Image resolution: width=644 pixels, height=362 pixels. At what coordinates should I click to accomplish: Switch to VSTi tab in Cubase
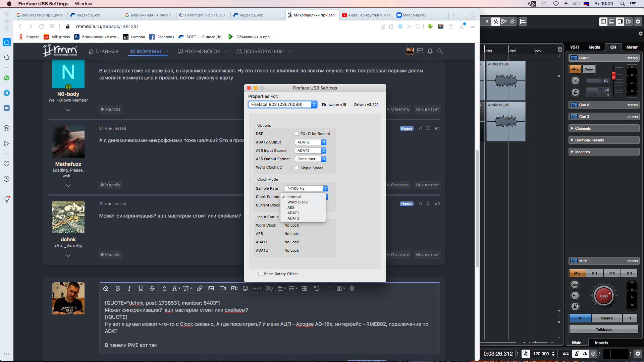(575, 47)
